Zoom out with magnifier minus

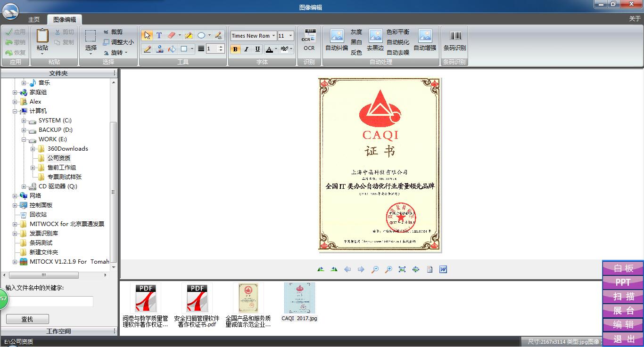click(375, 269)
